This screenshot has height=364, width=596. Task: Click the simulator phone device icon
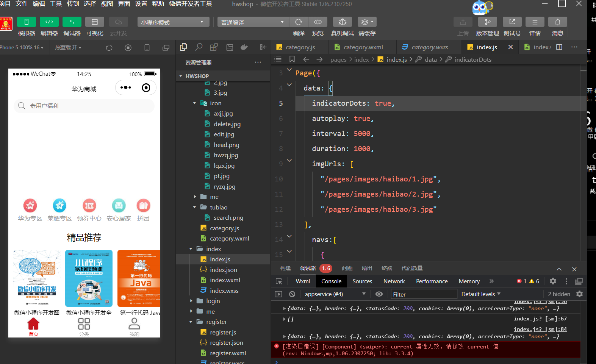coord(147,47)
